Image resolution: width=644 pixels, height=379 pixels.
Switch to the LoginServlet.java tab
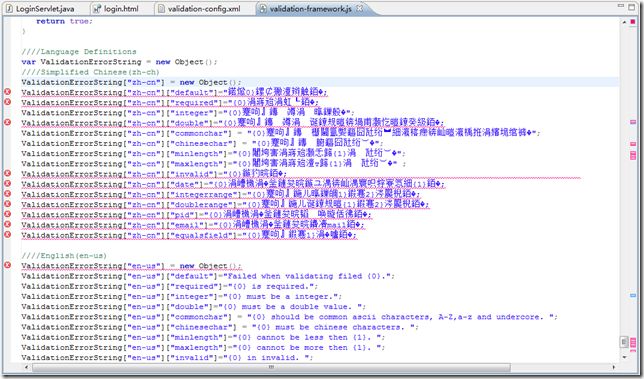tap(45, 9)
